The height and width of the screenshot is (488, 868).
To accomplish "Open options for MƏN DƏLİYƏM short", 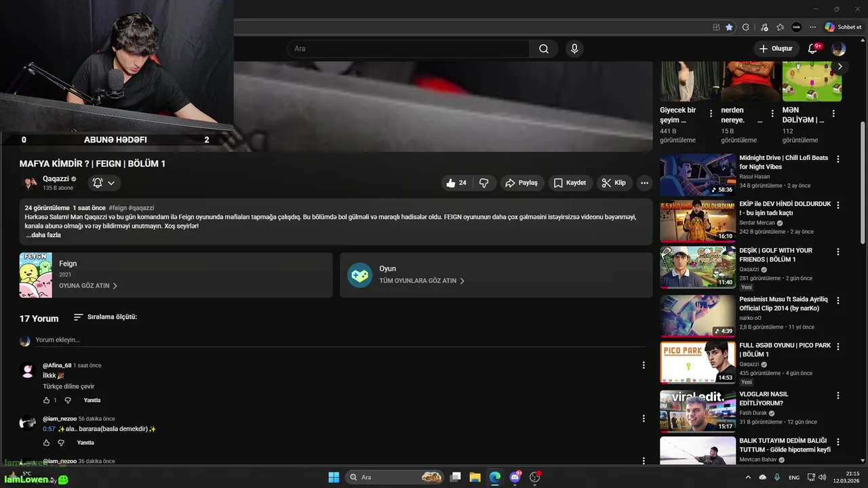I will click(x=833, y=114).
